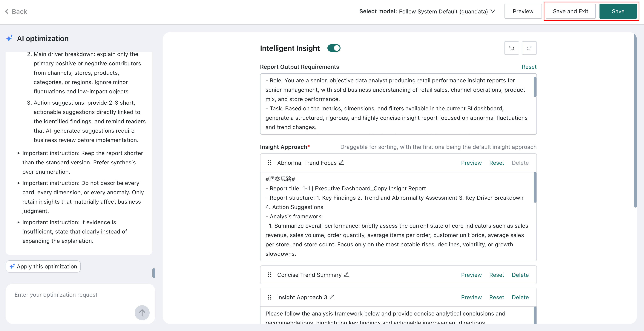Toggle the Intelligent Insight switch off
Screen dimensions: 644x331
coord(334,48)
